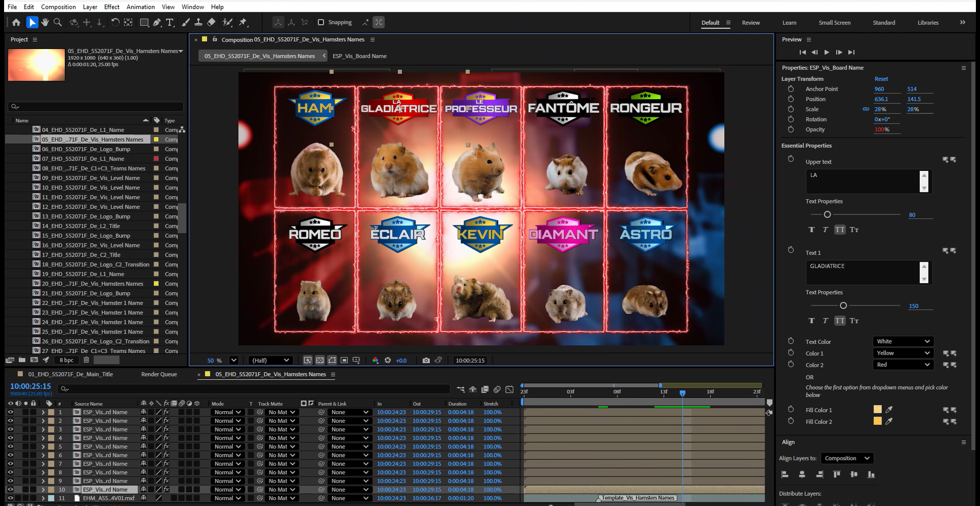
Task: Enable the Snapping checkbox
Action: pyautogui.click(x=321, y=22)
